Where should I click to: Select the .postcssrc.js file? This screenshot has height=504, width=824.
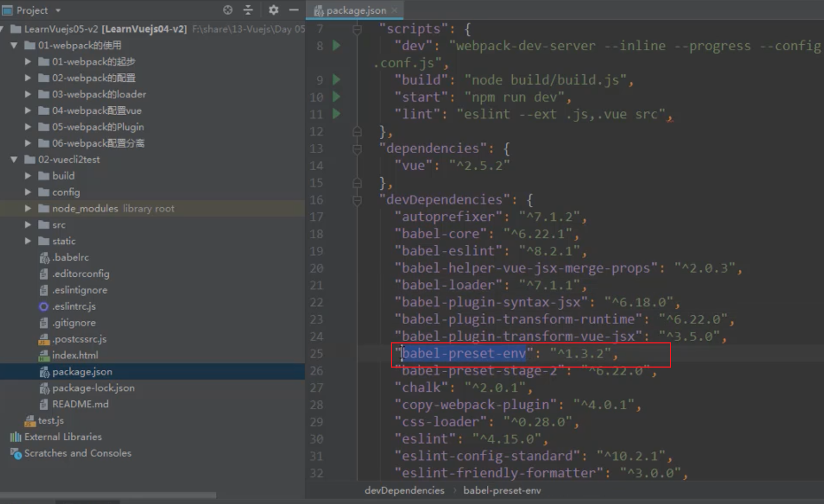pos(79,339)
